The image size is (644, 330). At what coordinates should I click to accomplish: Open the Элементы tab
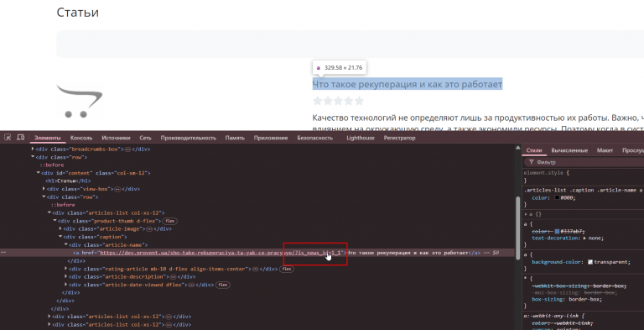tap(47, 138)
